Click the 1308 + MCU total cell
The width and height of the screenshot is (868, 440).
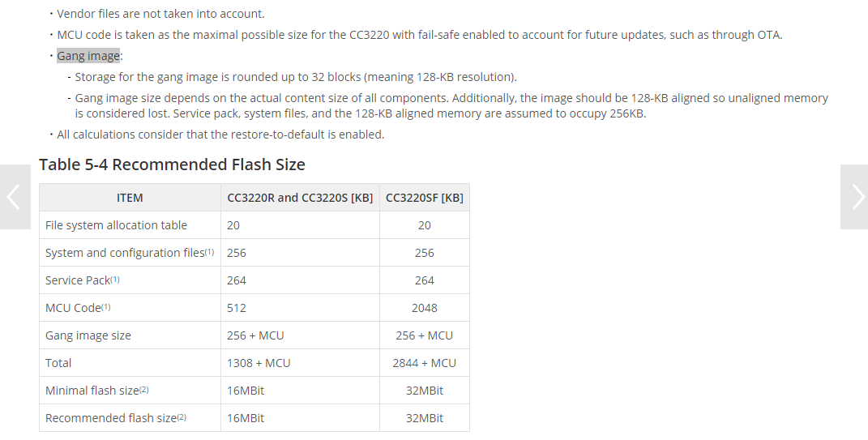click(x=255, y=363)
